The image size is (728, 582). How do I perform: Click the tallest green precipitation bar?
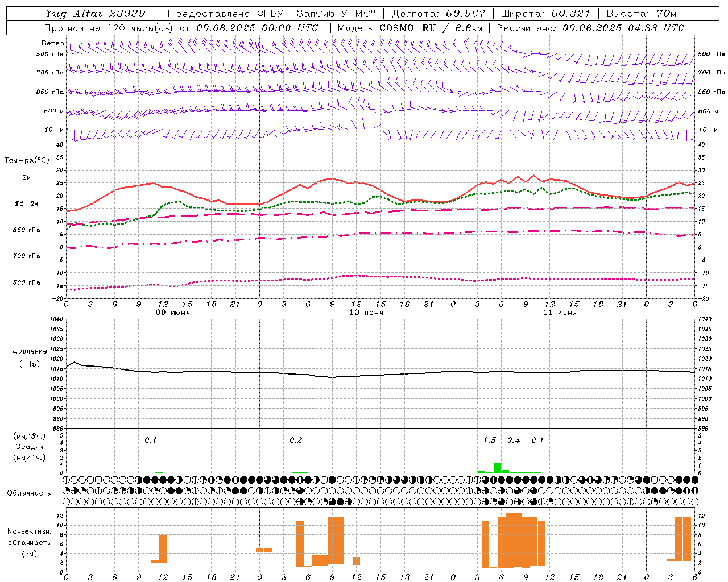(497, 468)
